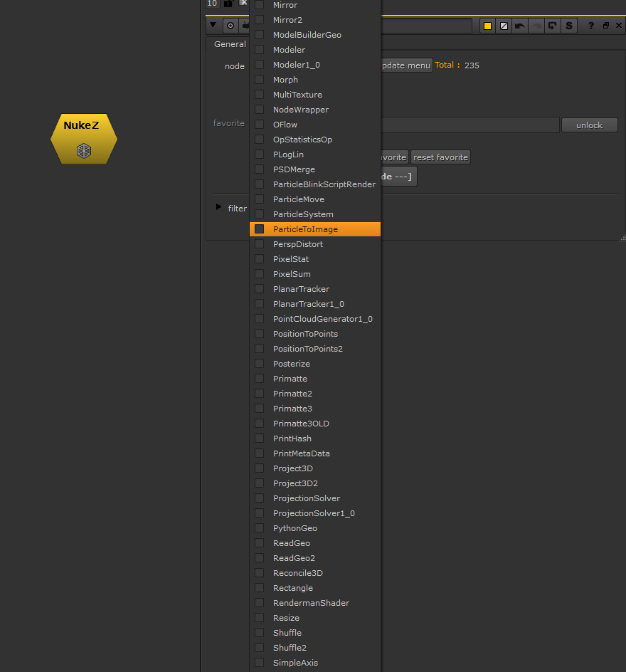
Task: Click the revert curved-arrow icon in toolbar
Action: [553, 25]
